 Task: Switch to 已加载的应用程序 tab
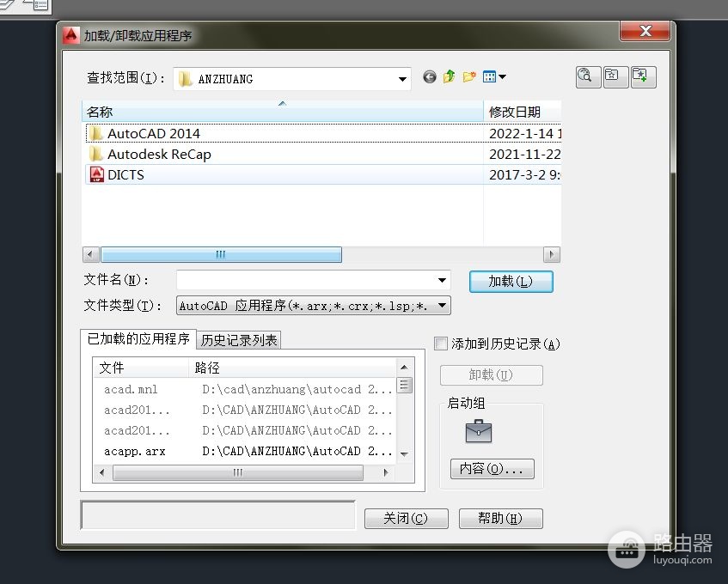138,339
